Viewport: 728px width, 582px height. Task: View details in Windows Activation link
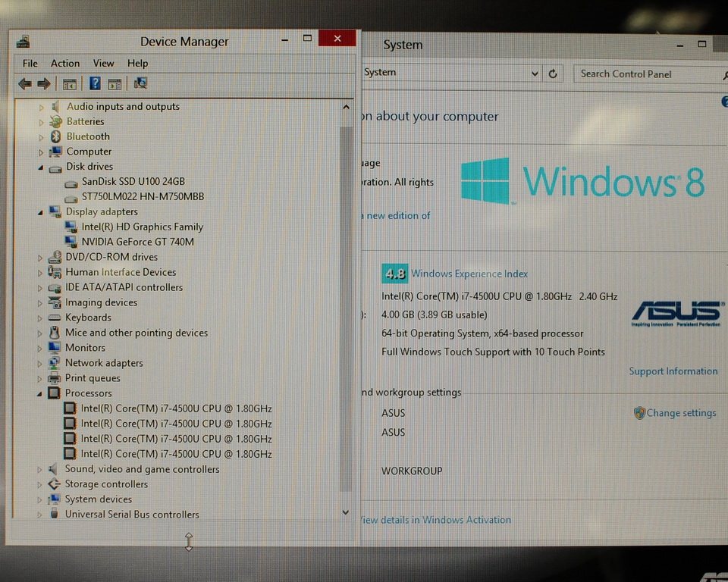(x=436, y=520)
